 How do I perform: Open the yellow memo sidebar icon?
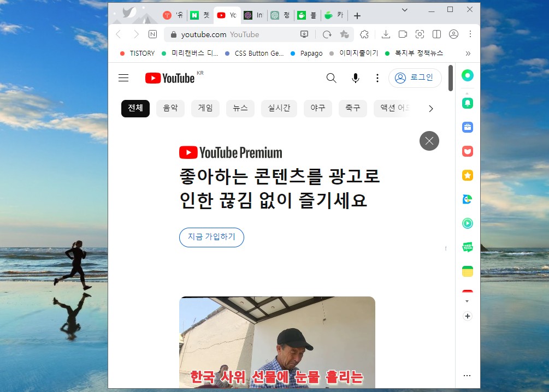tap(468, 271)
